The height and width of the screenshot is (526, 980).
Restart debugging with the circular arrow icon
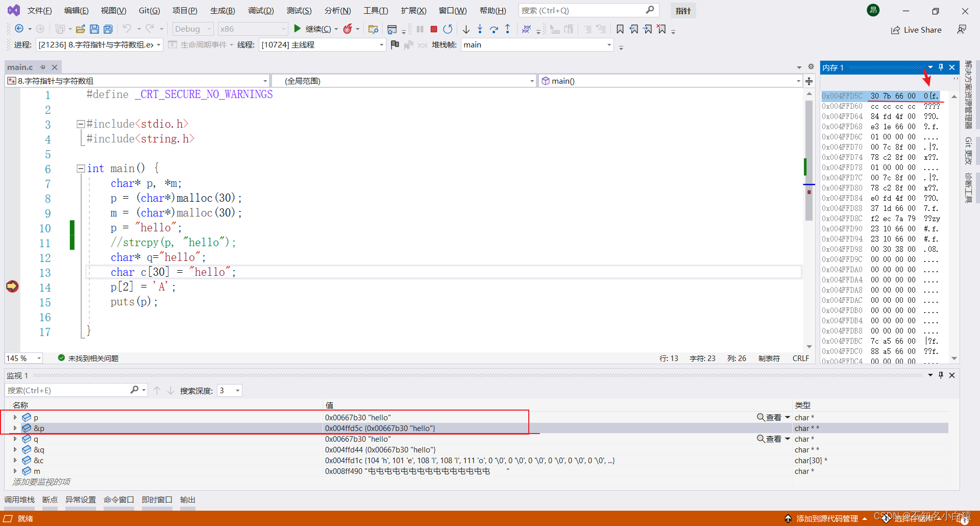[448, 29]
